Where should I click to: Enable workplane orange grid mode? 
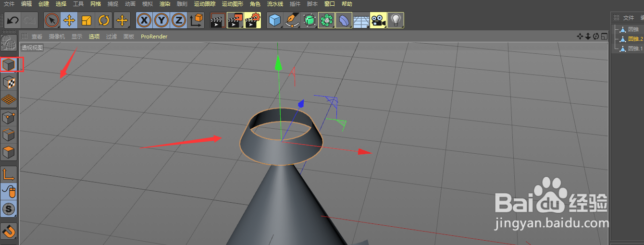pyautogui.click(x=9, y=100)
